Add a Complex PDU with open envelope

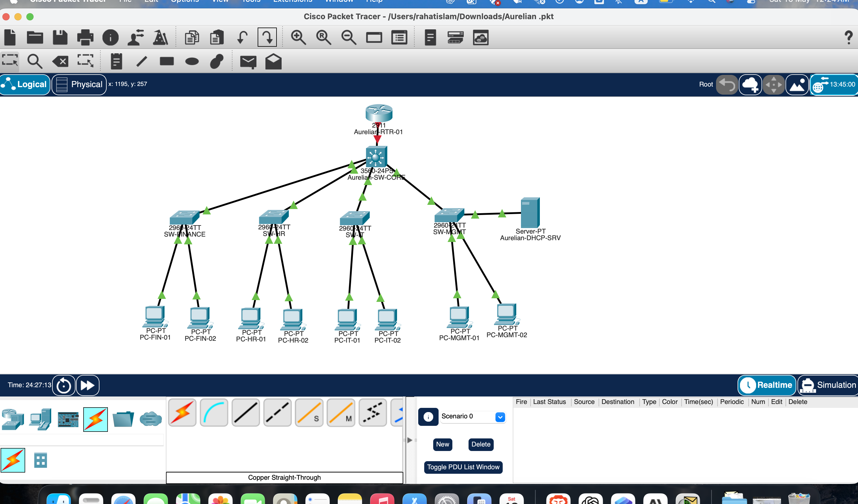pos(274,62)
